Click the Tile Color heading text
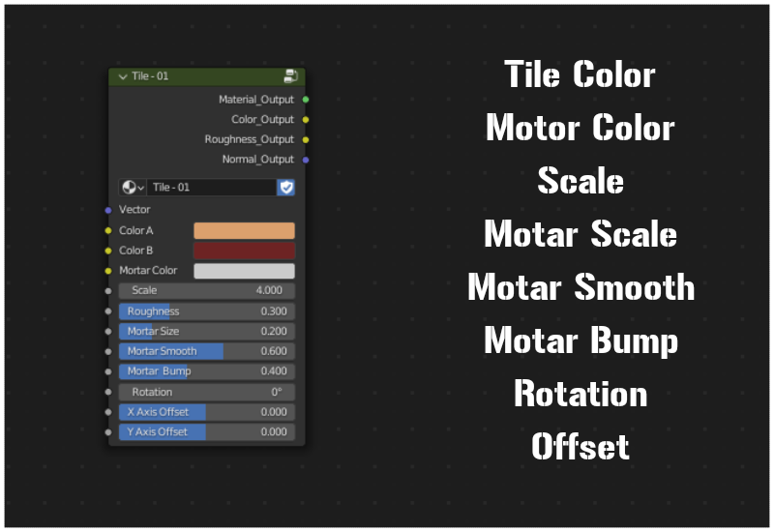774x532 pixels. (x=580, y=74)
